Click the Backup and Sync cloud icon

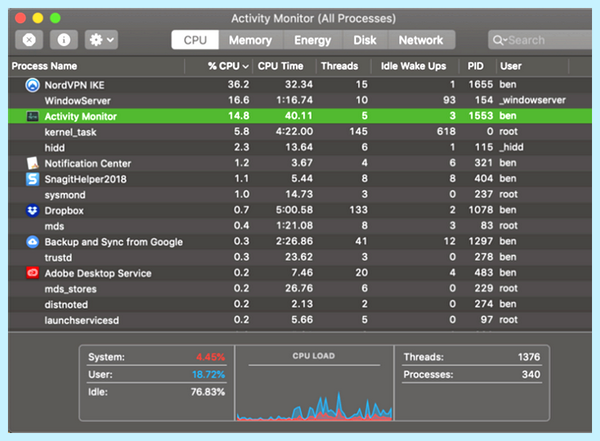pyautogui.click(x=33, y=242)
